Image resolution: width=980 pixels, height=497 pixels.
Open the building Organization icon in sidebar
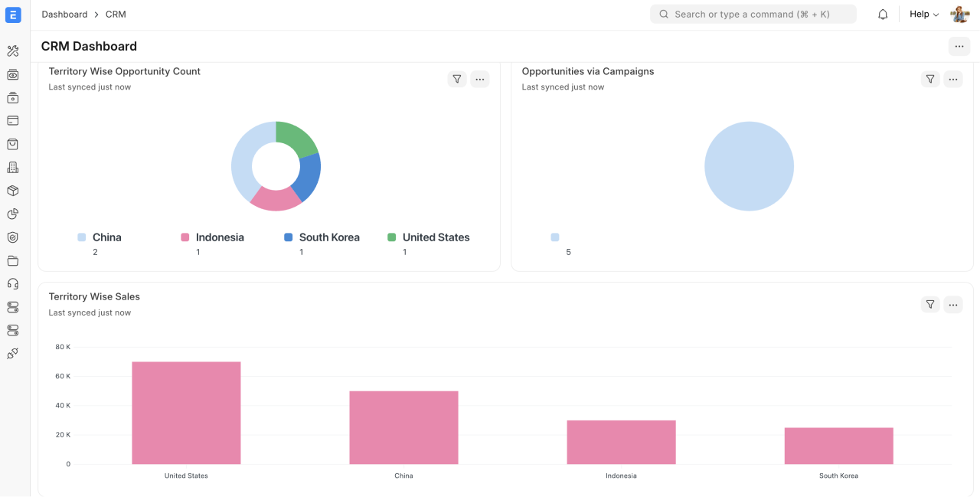coord(12,167)
